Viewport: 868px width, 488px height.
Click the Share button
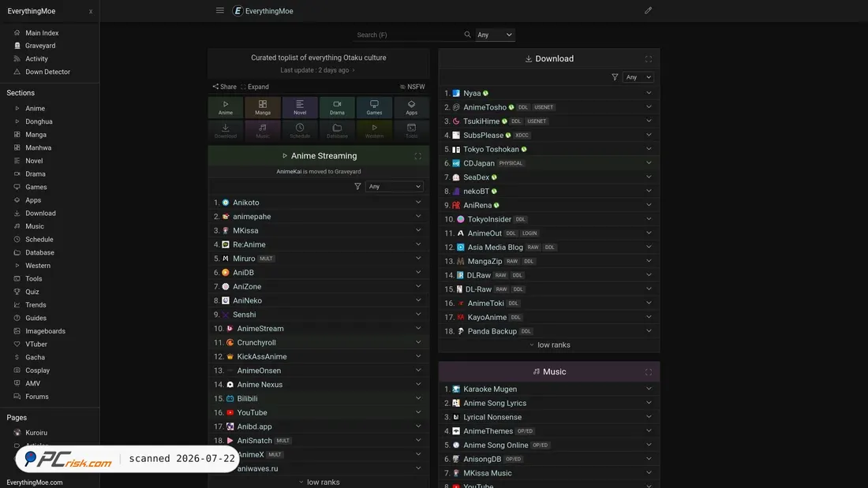224,87
